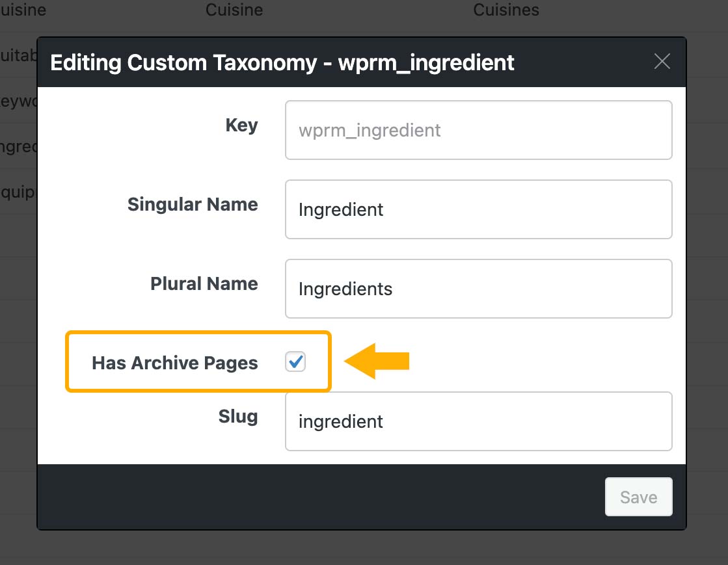Click the checkmark inside Has Archive Pages
The width and height of the screenshot is (728, 565).
[x=295, y=362]
